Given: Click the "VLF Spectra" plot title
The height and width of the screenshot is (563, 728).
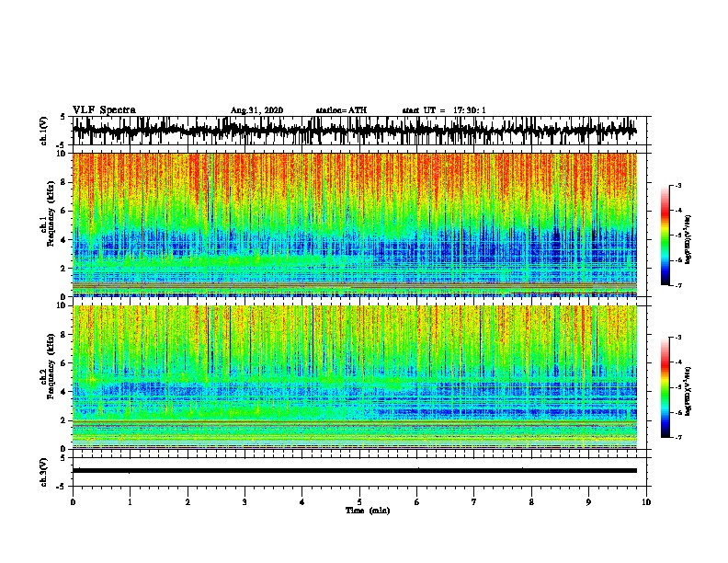Looking at the screenshot, I should (x=104, y=110).
